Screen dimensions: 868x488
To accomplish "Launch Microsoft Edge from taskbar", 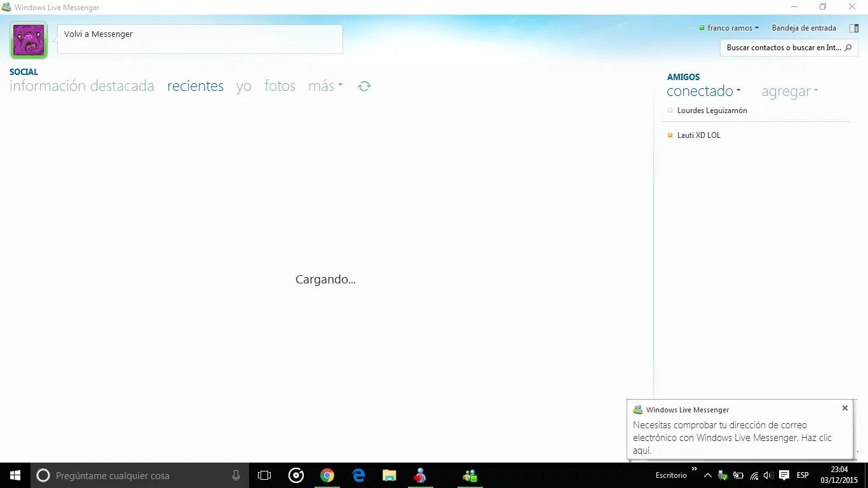I will point(358,475).
